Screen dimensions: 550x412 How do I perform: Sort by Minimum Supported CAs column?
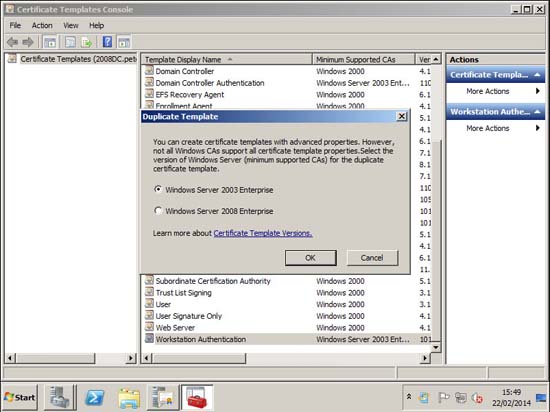pyautogui.click(x=363, y=60)
